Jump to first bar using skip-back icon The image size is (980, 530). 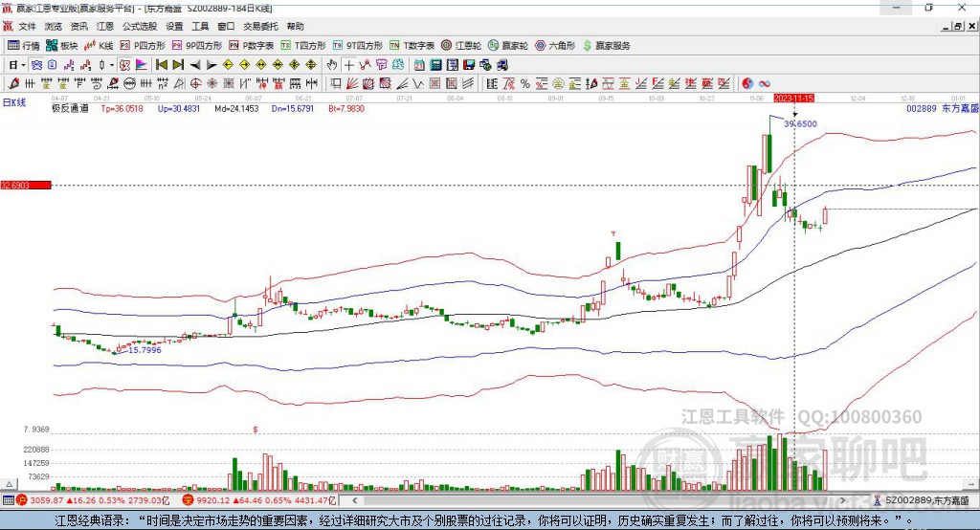point(162,65)
